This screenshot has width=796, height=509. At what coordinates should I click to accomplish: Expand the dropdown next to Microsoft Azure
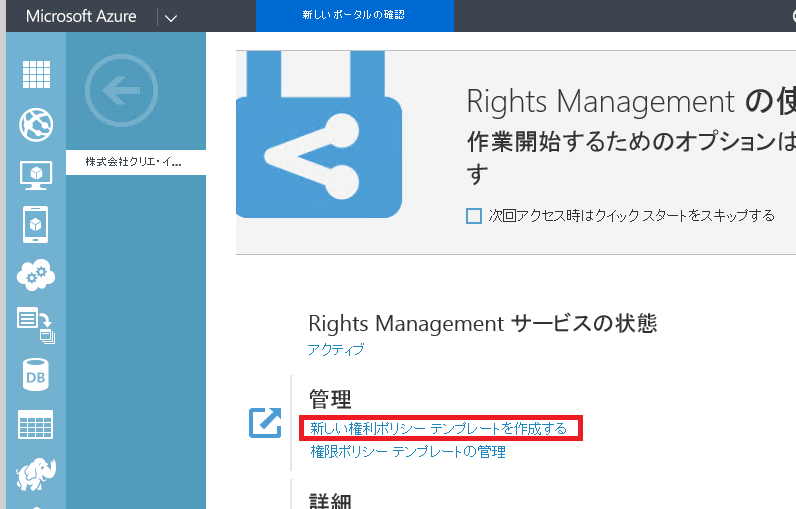click(171, 18)
